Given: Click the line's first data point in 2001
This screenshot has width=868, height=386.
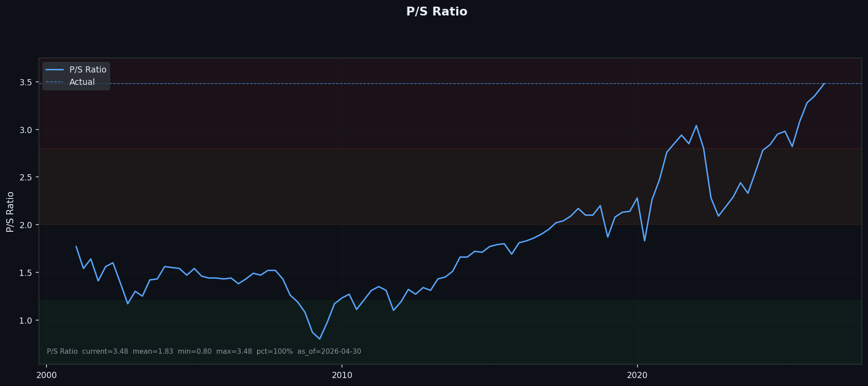Looking at the screenshot, I should (x=76, y=247).
